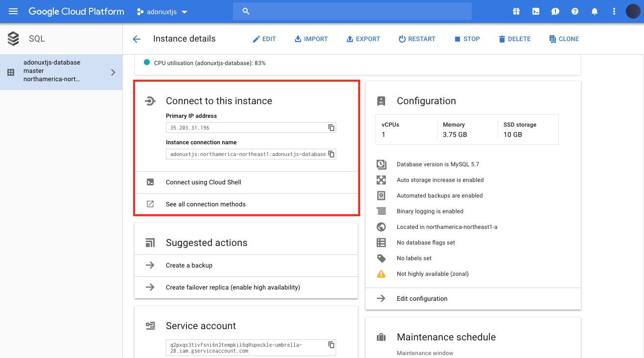Open the notifications bell
644x358 pixels.
tap(594, 11)
